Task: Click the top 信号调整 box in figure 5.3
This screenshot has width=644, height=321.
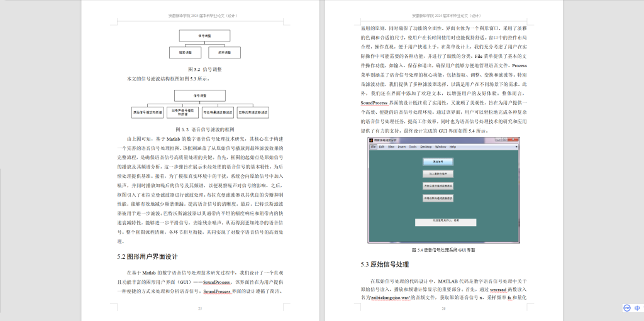Action: [x=199, y=95]
